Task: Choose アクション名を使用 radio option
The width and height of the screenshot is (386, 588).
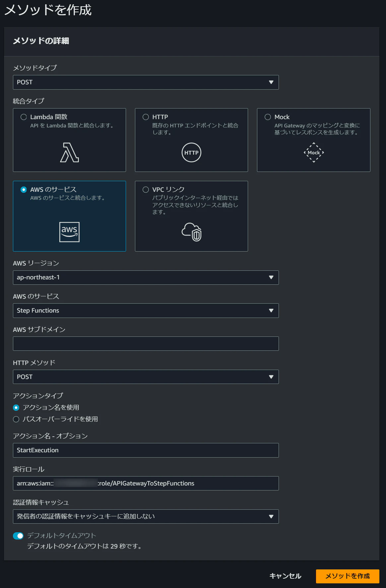Action: pos(16,407)
